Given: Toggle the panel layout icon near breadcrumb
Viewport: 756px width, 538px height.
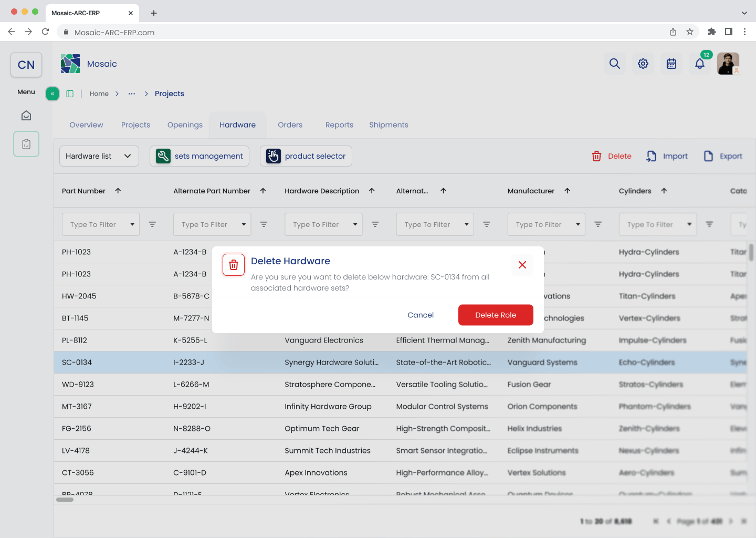Looking at the screenshot, I should [x=70, y=94].
